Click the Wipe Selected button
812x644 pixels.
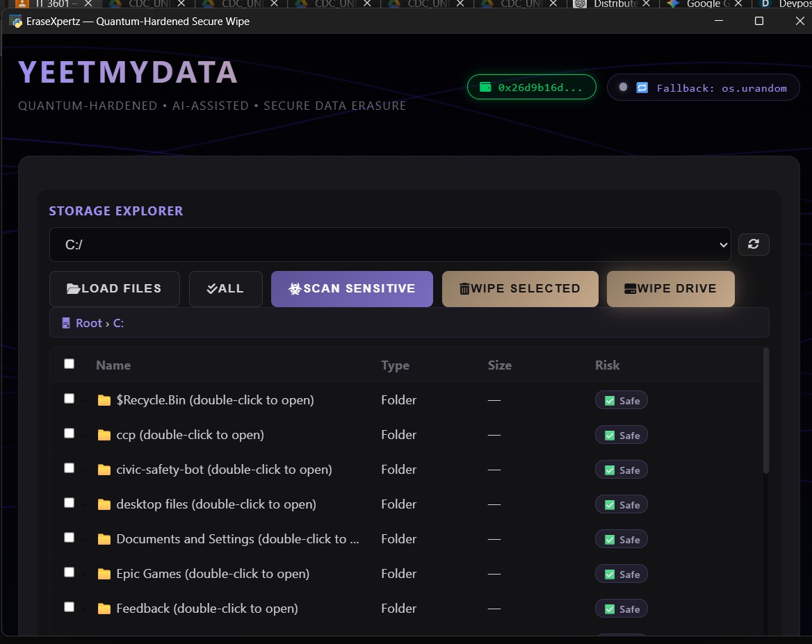pyautogui.click(x=520, y=289)
